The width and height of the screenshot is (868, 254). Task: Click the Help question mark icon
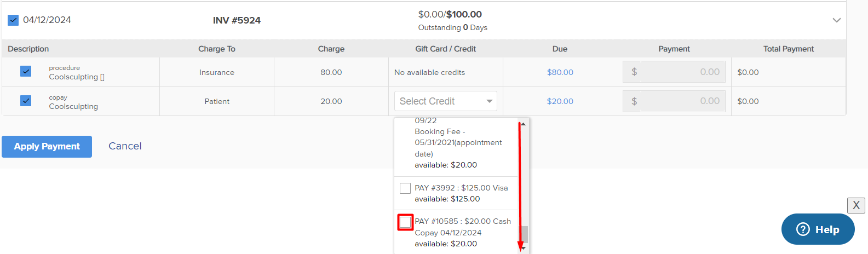point(803,229)
